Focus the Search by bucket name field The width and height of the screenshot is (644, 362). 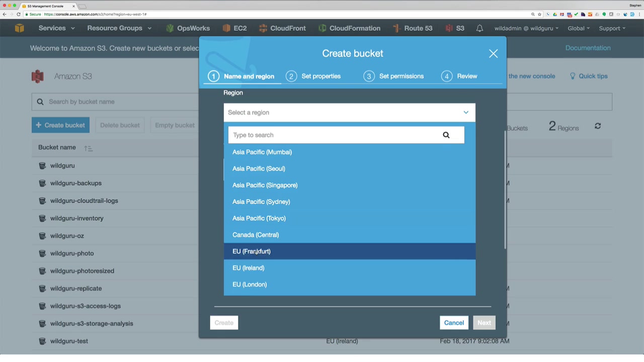(115, 102)
